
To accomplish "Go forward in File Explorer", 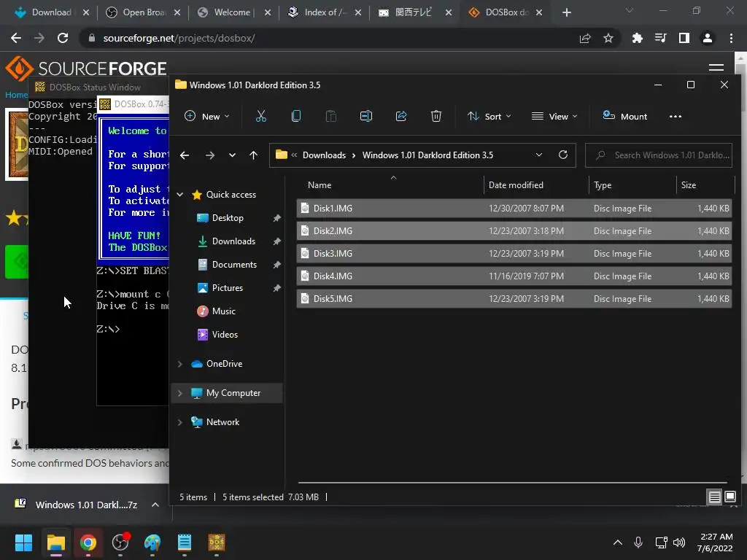I will (x=209, y=155).
